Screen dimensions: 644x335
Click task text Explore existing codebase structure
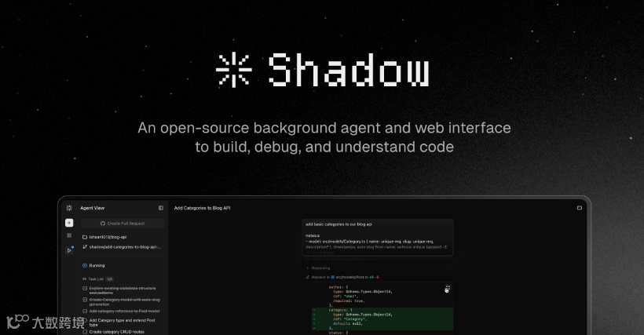123,291
